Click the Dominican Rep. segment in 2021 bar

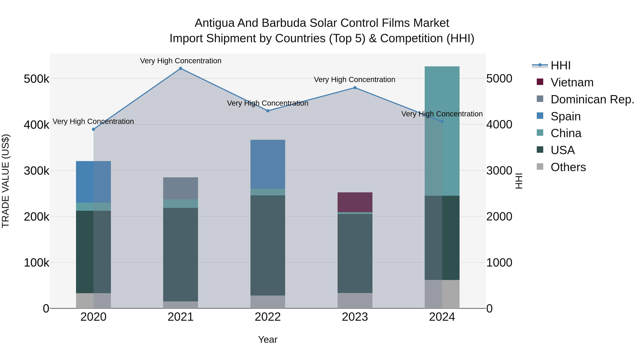point(180,188)
